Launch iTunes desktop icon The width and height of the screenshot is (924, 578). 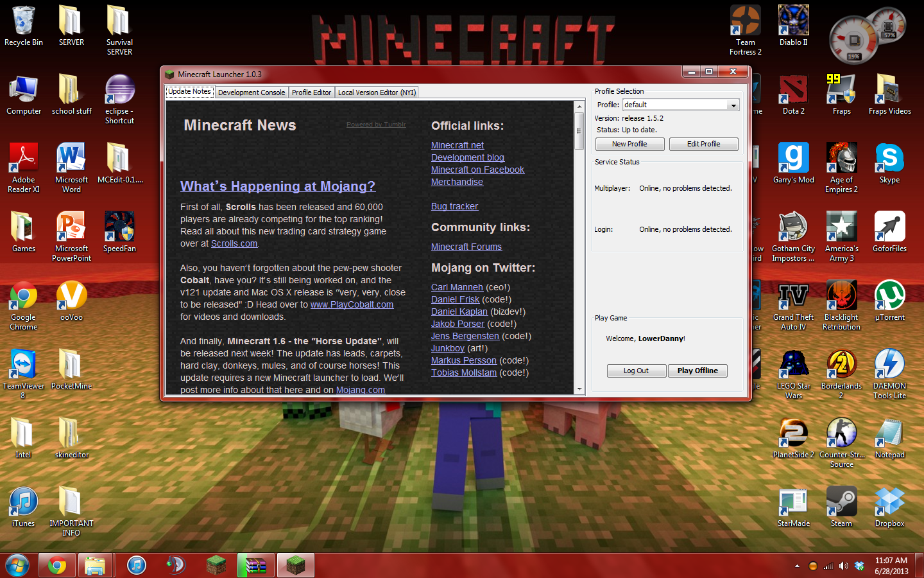click(x=24, y=507)
